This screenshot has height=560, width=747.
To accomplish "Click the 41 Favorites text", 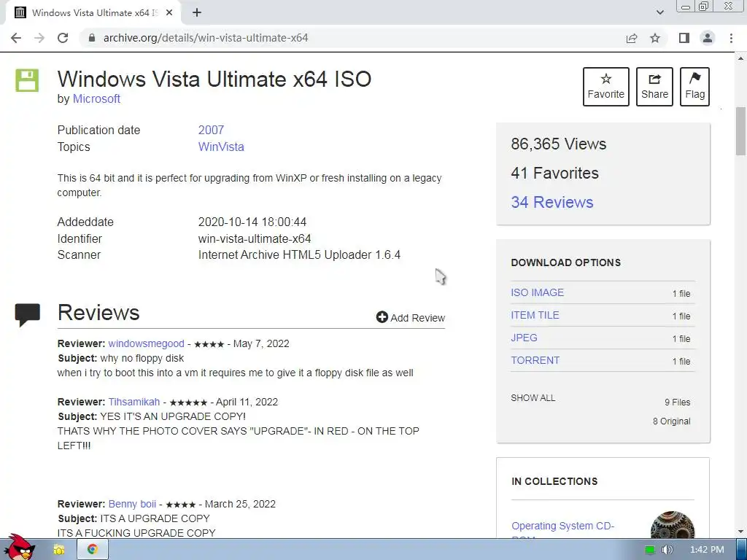I will pos(554,173).
